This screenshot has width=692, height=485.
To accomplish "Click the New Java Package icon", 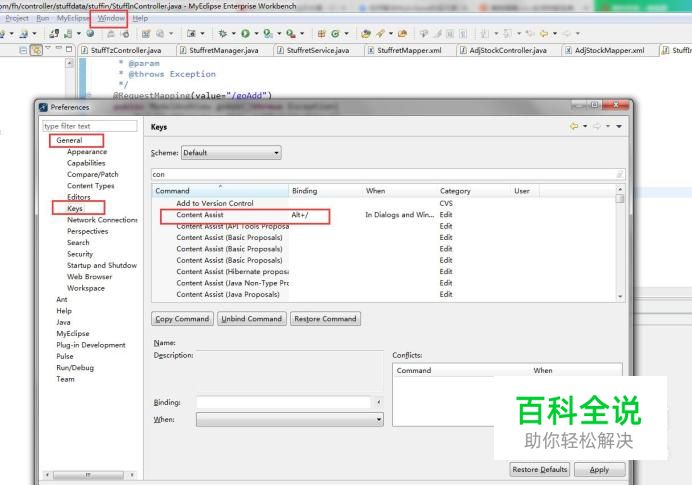I will click(x=322, y=34).
